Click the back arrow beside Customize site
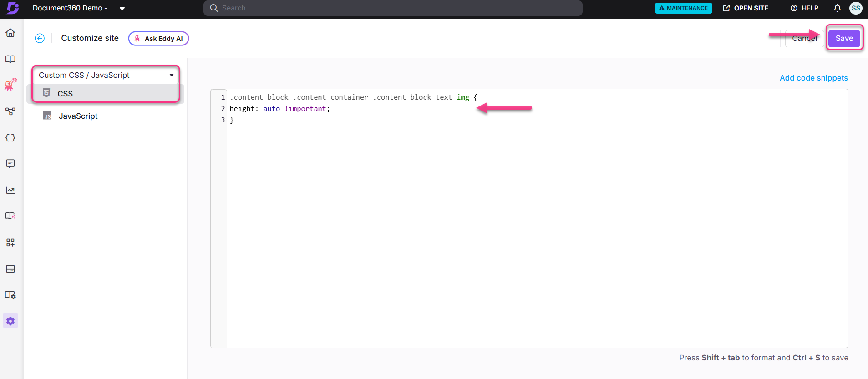This screenshot has height=379, width=868. pyautogui.click(x=40, y=39)
